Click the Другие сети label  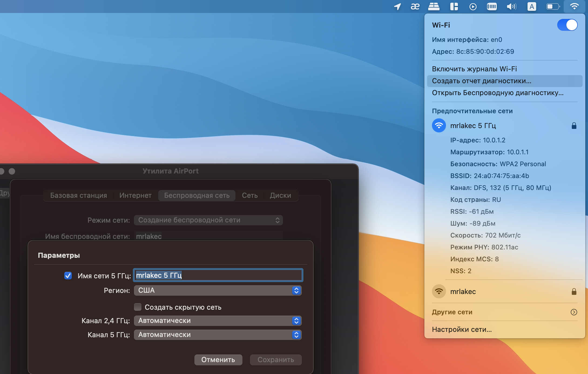pyautogui.click(x=452, y=312)
